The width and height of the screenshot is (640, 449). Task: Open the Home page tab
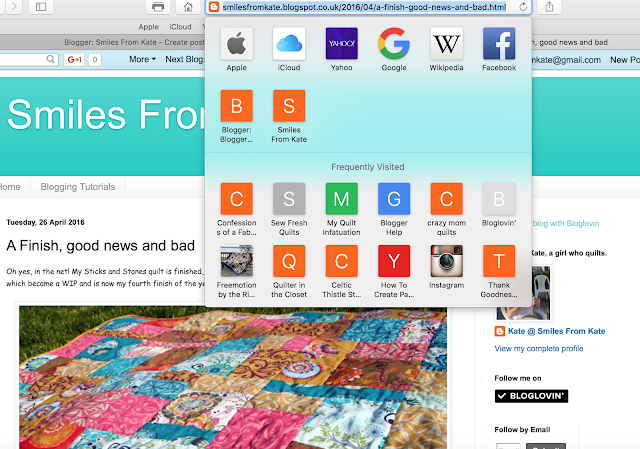(x=10, y=187)
